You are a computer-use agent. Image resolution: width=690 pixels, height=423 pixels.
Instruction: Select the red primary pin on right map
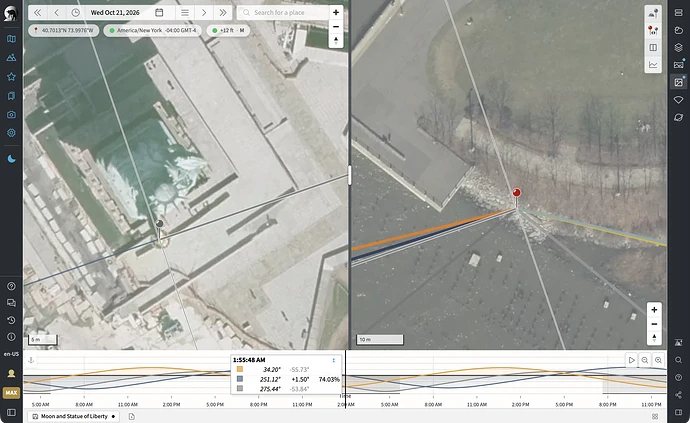pos(517,193)
